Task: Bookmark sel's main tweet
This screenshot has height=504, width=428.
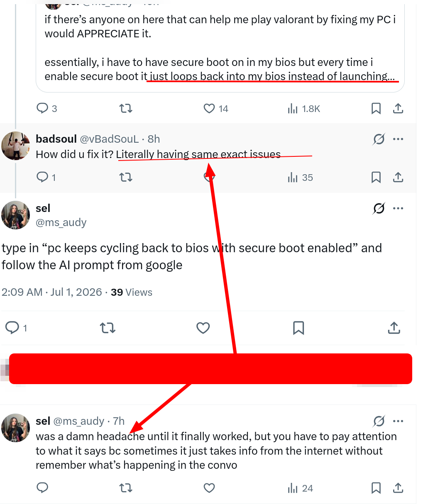Action: tap(298, 328)
